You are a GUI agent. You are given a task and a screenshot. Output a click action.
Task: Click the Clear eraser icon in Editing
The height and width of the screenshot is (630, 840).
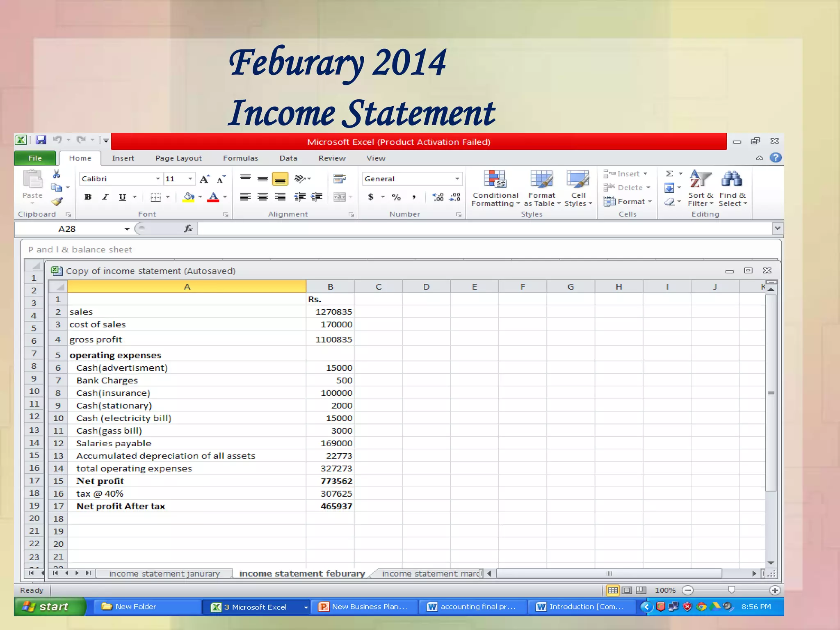pyautogui.click(x=669, y=202)
